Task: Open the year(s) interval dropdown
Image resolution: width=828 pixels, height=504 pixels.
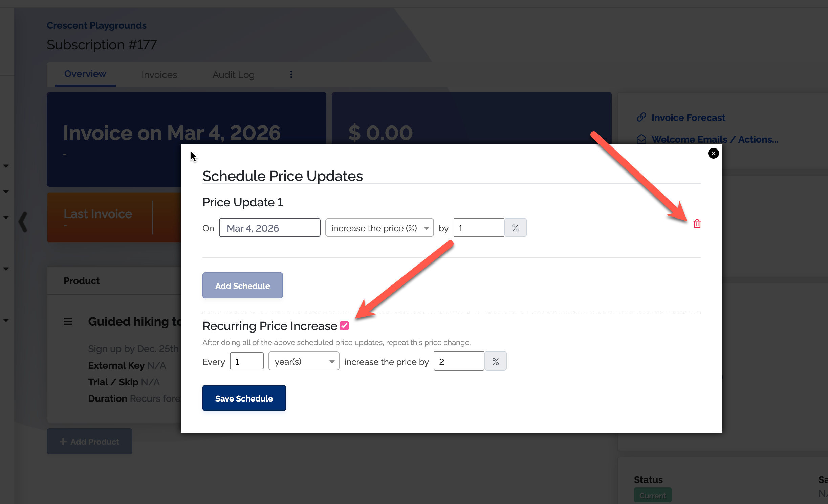Action: 304,361
